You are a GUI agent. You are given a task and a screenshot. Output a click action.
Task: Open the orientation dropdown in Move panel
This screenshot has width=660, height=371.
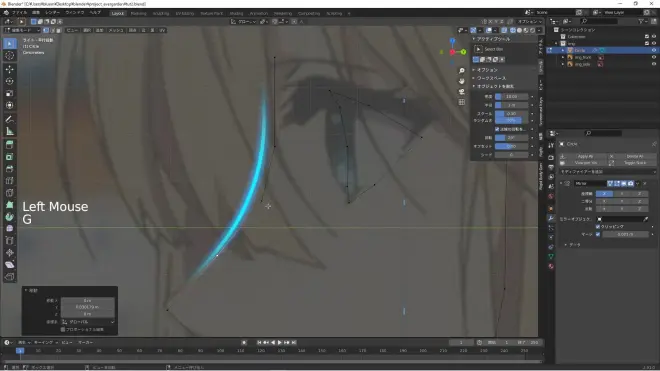pos(88,322)
